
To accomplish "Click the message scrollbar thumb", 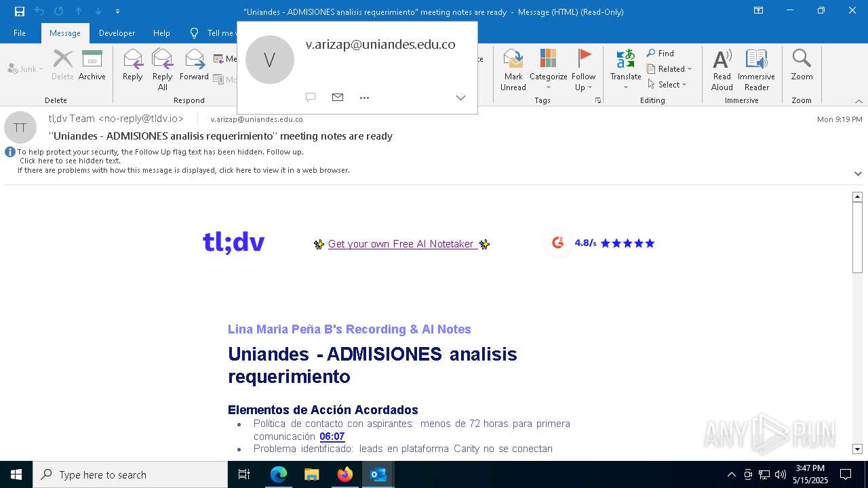I will 857,237.
